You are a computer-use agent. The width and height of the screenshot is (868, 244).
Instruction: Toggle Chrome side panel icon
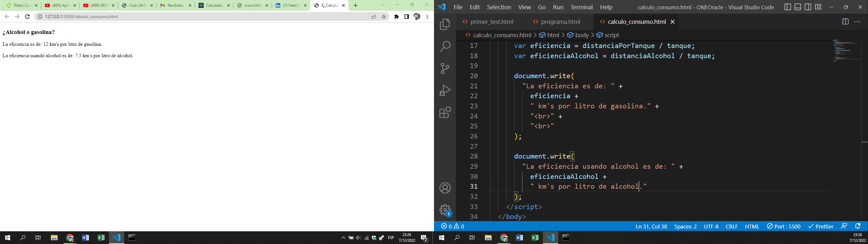click(407, 17)
